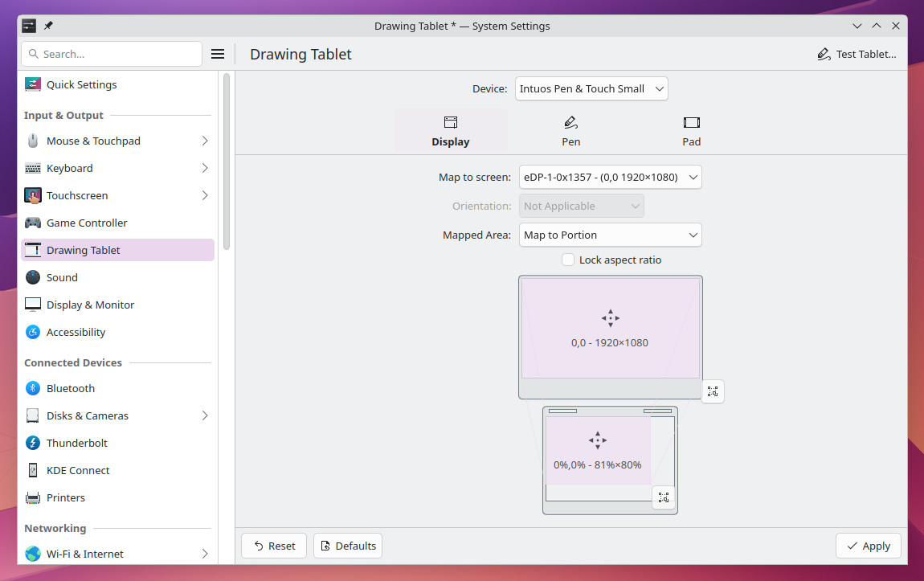The height and width of the screenshot is (581, 924).
Task: Expand Disks & Cameras chevron
Action: 204,416
